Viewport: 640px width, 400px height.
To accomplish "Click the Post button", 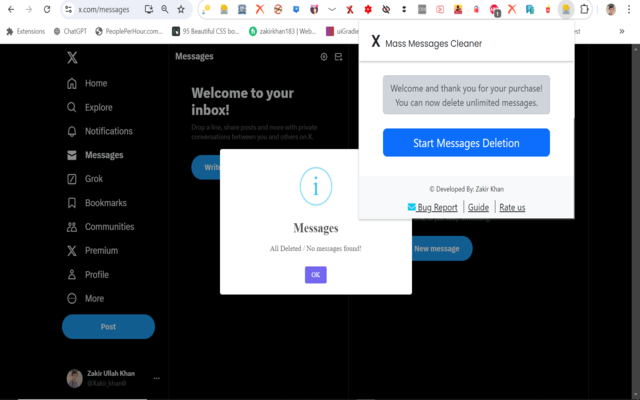I will tap(108, 327).
